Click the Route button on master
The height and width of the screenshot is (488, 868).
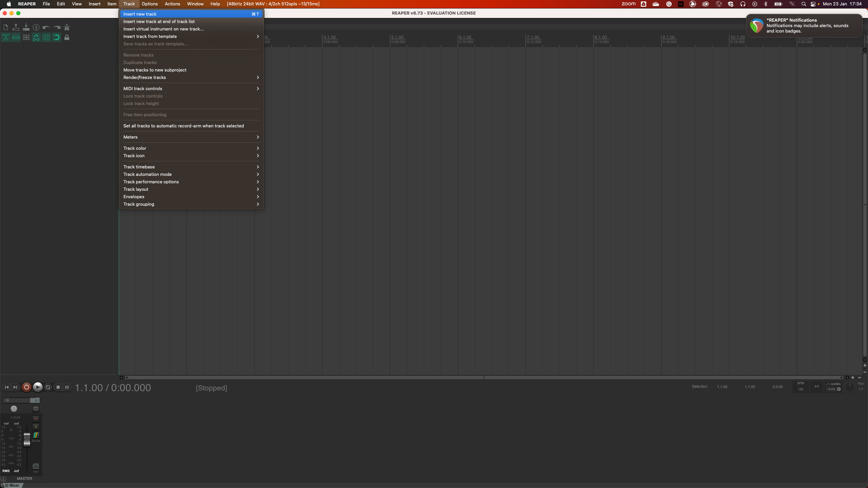36,436
